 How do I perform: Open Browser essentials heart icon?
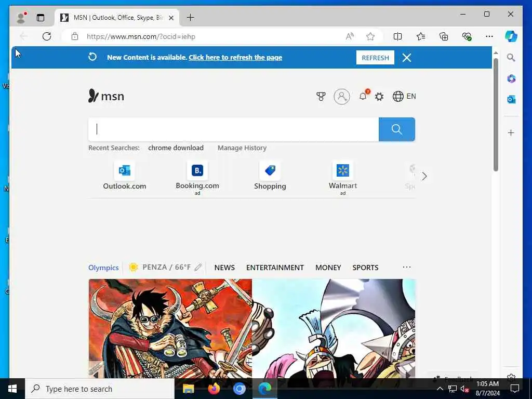467,36
